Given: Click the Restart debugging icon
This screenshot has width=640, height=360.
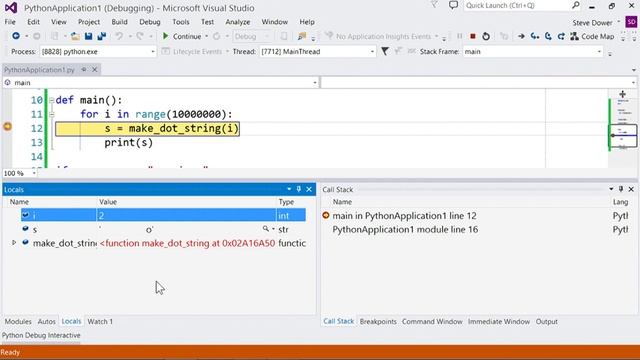Looking at the screenshot, I should pos(486,36).
